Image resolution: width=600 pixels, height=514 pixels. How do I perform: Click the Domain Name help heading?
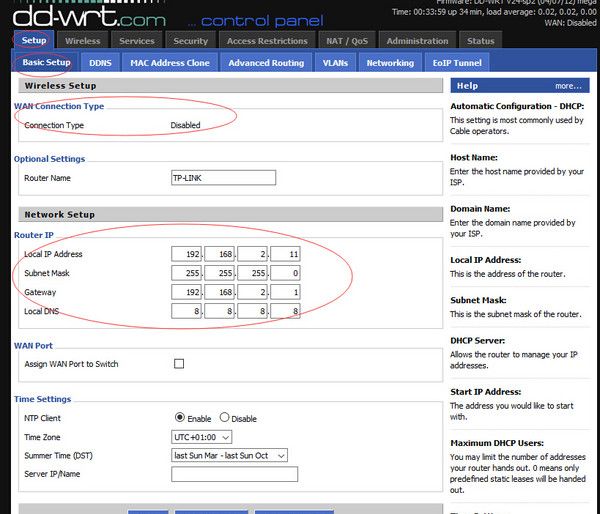[x=480, y=209]
